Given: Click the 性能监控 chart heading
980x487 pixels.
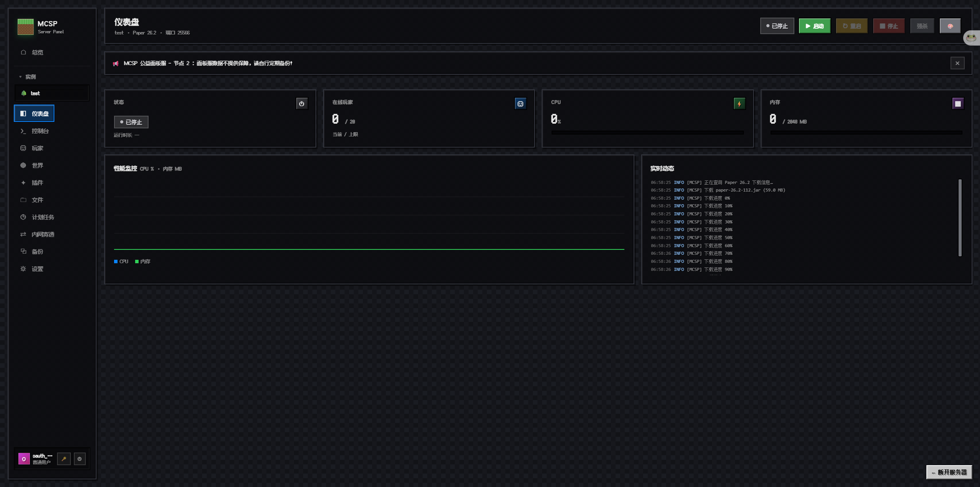Looking at the screenshot, I should point(125,168).
